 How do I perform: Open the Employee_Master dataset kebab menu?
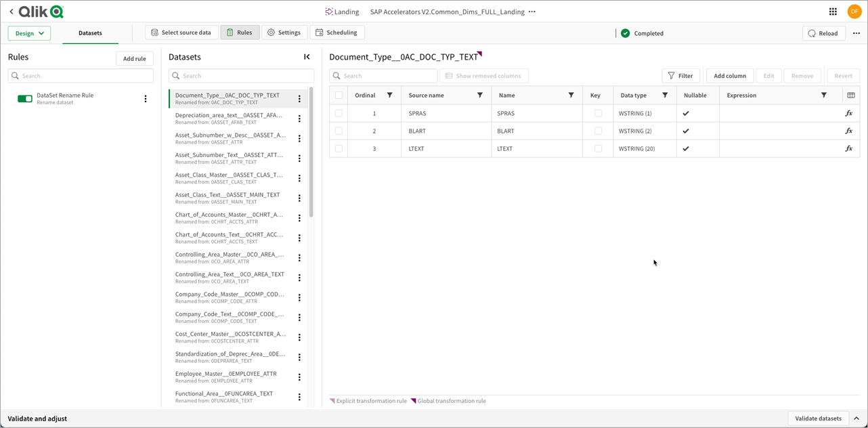click(x=299, y=377)
